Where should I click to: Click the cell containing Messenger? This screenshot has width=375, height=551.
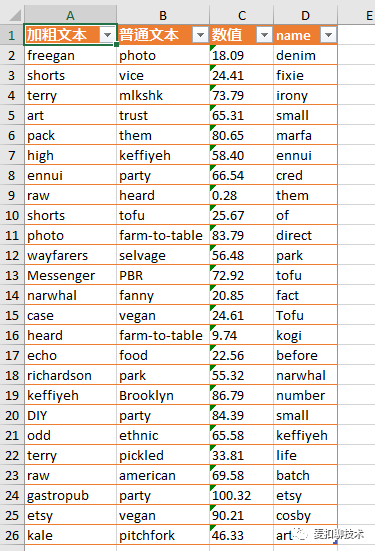coord(71,275)
